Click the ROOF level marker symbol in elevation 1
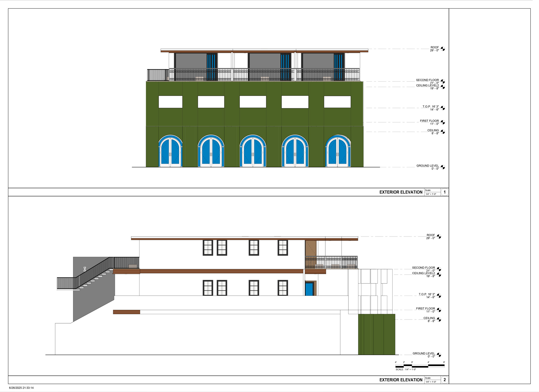539x392 pixels. 443,49
